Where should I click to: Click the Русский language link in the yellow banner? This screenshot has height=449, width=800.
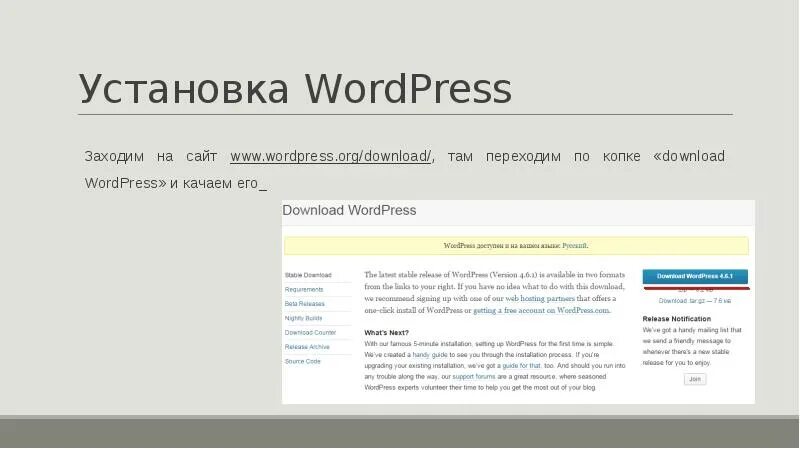click(574, 245)
